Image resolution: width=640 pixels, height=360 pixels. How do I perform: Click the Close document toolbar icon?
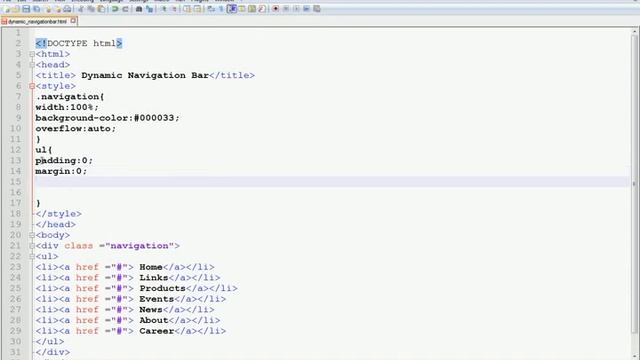click(x=48, y=9)
